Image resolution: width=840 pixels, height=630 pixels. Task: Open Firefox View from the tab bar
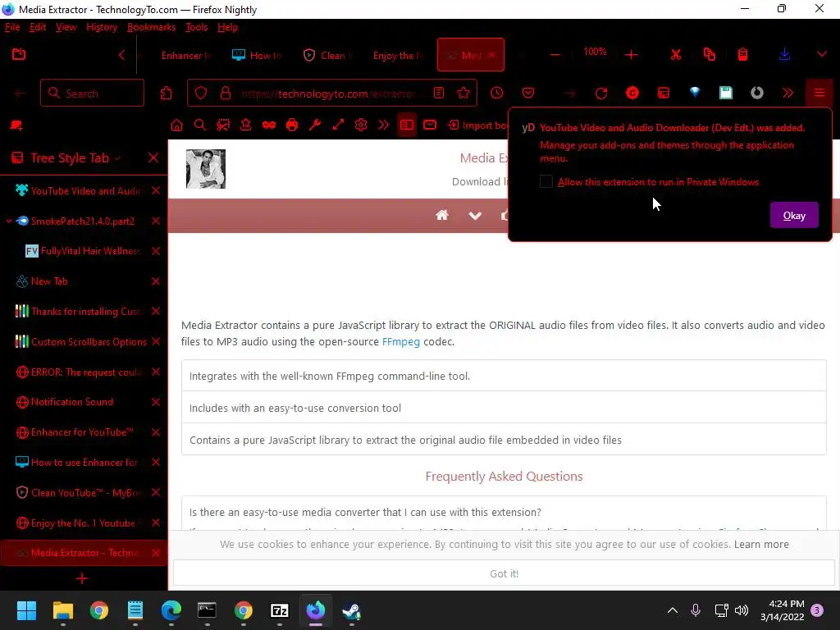pyautogui.click(x=19, y=54)
